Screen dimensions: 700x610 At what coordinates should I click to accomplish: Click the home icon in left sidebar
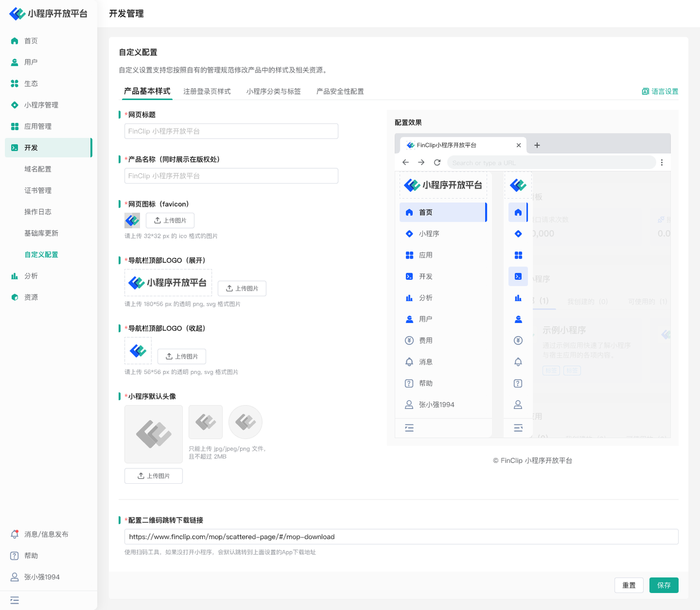pos(15,41)
